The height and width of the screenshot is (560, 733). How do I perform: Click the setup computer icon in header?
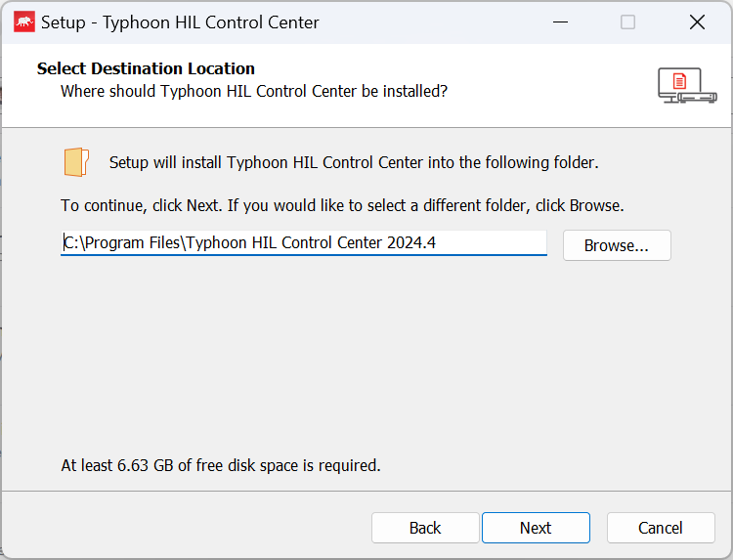686,85
